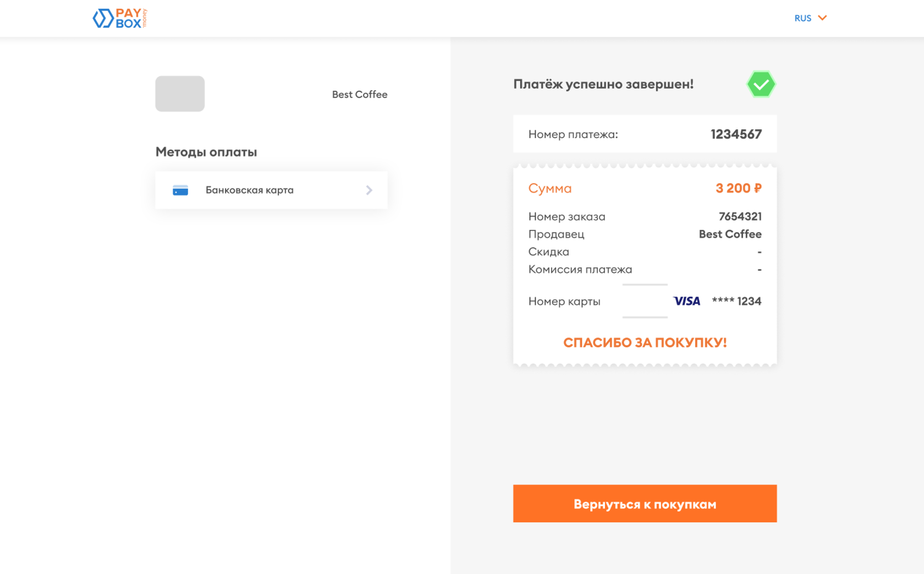The image size is (924, 574).
Task: Click the credit card pictogram beside Банковская карта
Action: pos(180,190)
